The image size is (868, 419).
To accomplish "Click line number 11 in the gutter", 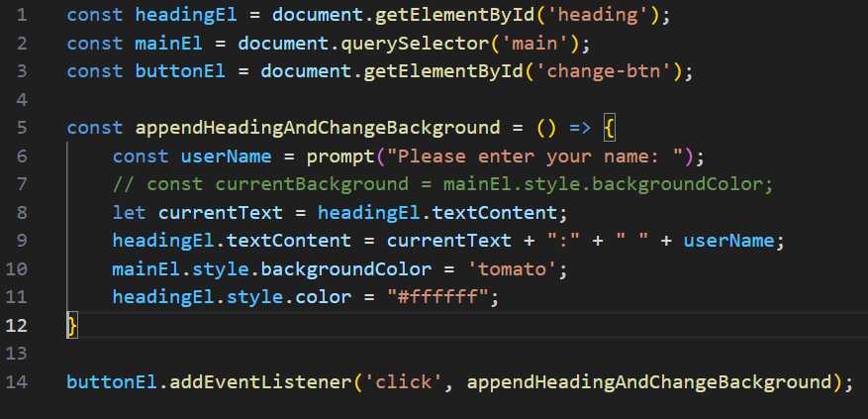I will (16, 297).
